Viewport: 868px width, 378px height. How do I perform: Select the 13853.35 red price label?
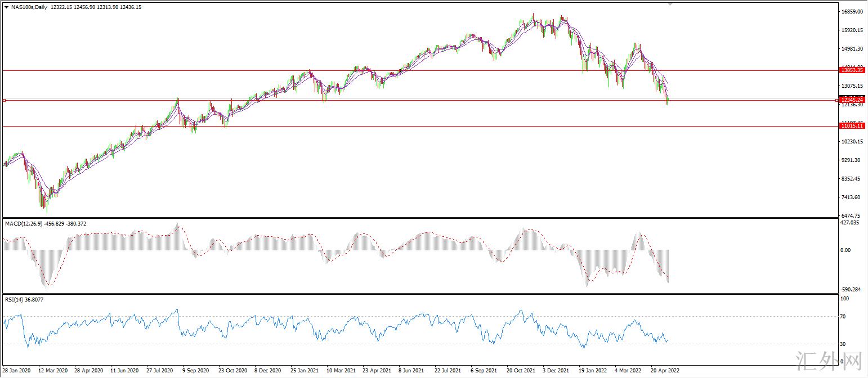click(x=852, y=70)
